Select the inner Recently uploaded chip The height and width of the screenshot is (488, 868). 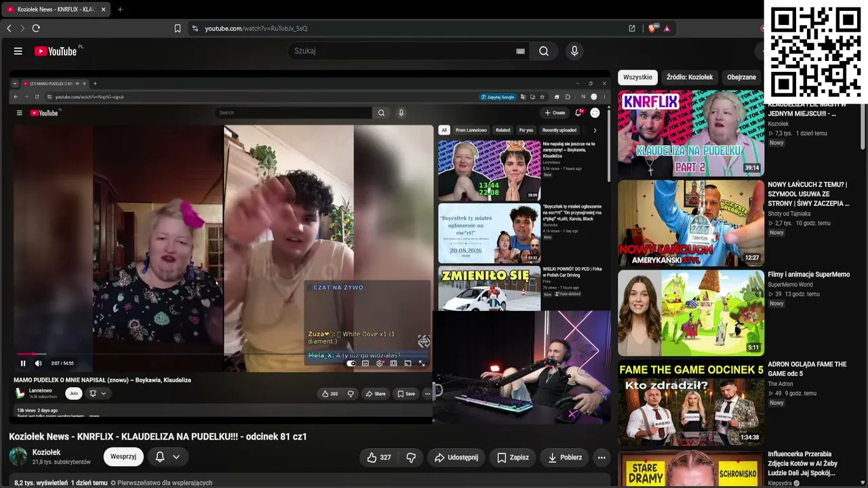coord(559,130)
